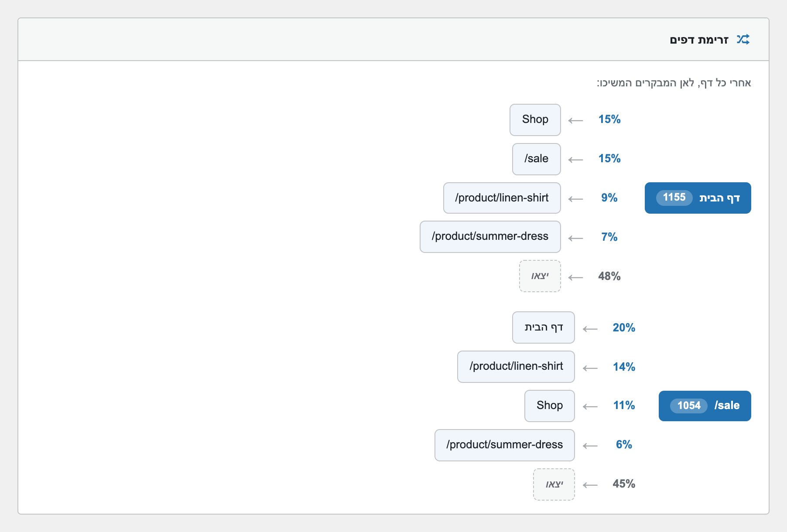This screenshot has width=787, height=532.
Task: Open the /sale destination from דף הבית
Action: point(536,159)
